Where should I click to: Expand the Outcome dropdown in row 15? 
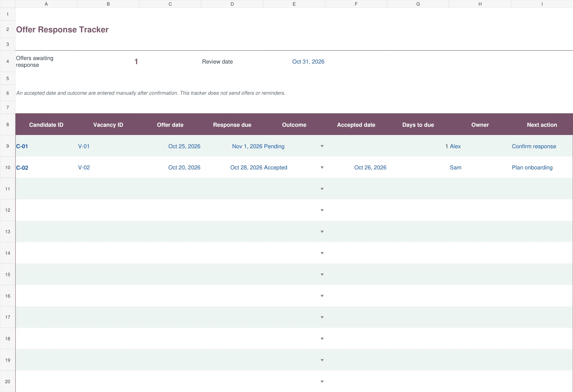click(322, 275)
